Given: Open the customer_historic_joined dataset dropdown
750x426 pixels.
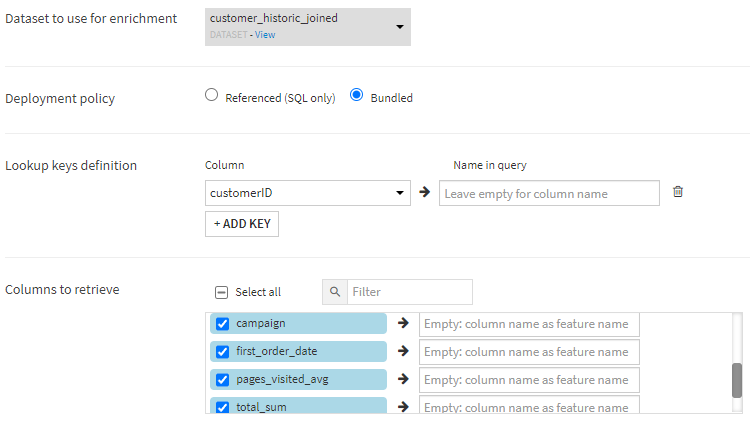Looking at the screenshot, I should pos(307,26).
